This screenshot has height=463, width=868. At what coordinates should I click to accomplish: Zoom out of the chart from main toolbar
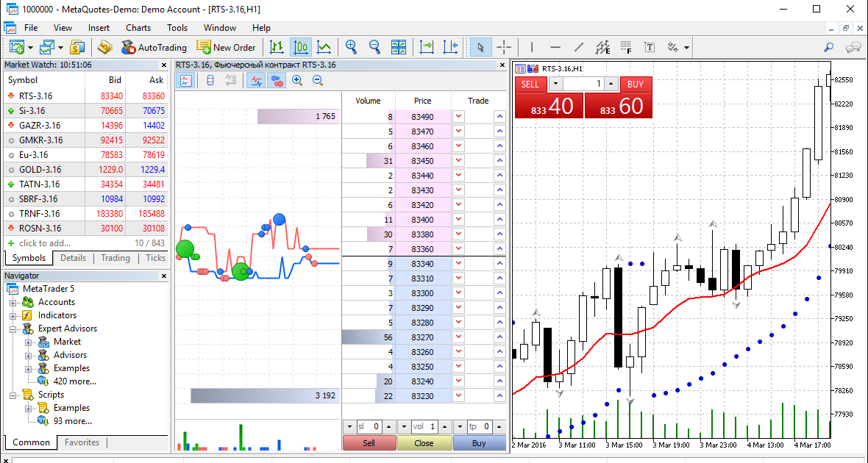tap(374, 48)
